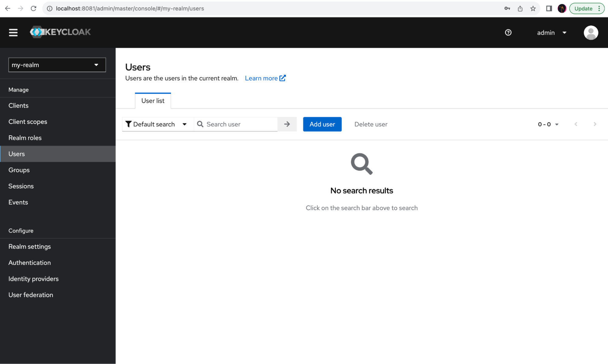Select the User list tab
Image resolution: width=608 pixels, height=364 pixels.
153,101
